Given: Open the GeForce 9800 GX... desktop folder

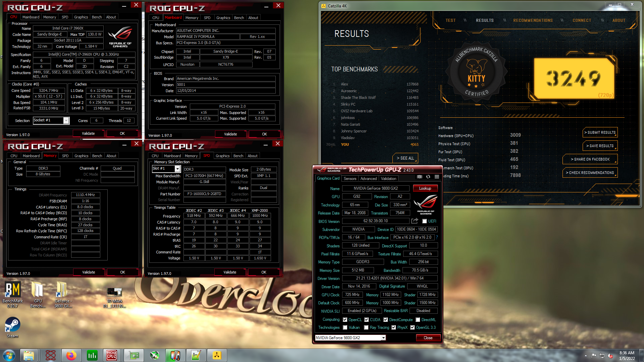Looking at the screenshot, I should point(63,294).
